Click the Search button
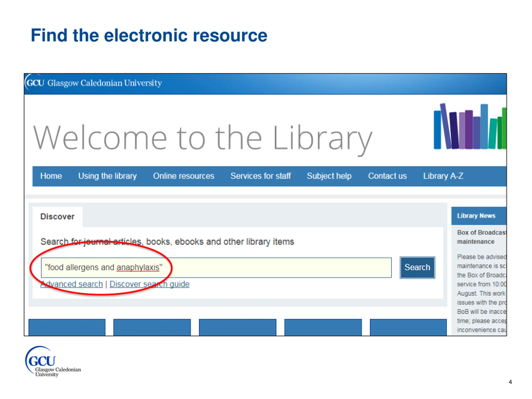 coord(417,267)
